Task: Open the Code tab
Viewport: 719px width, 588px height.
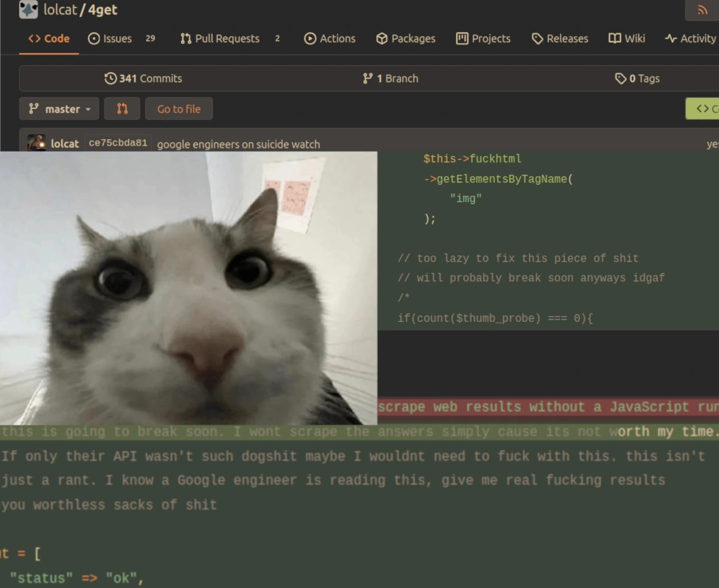Action: [x=49, y=38]
